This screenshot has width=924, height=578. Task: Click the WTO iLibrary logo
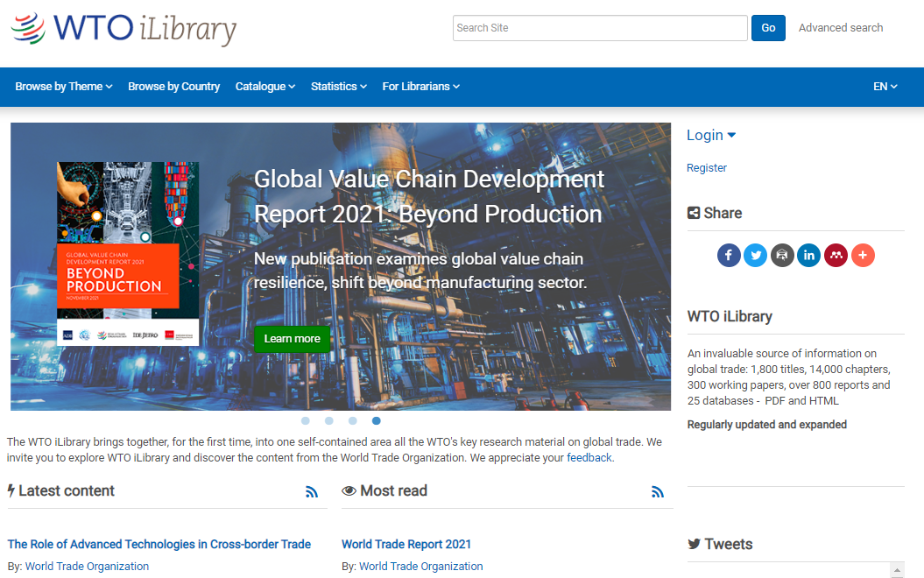point(123,28)
